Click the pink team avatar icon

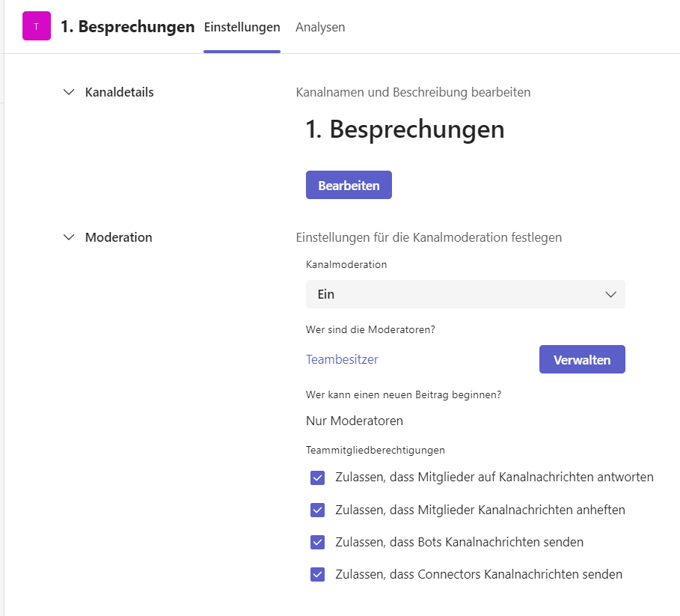[x=37, y=26]
